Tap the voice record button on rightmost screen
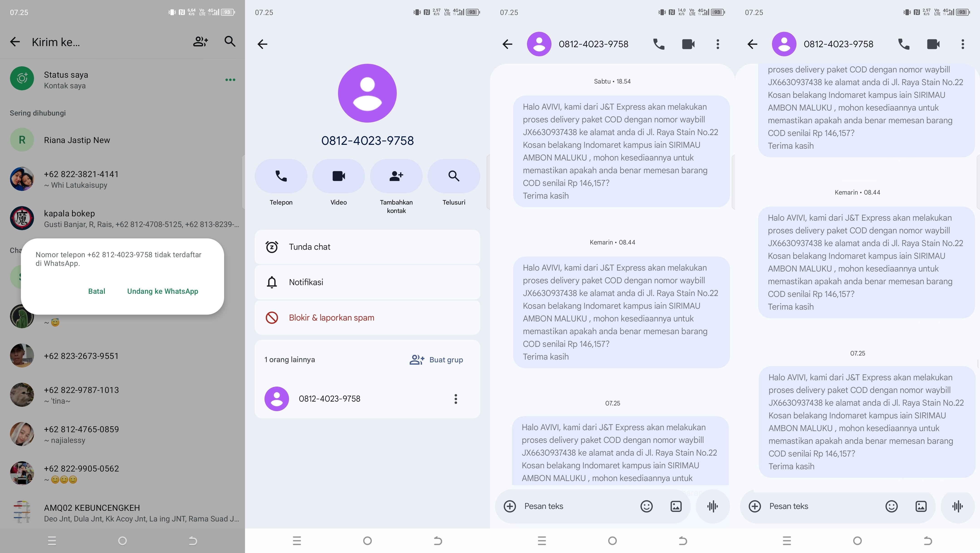980x553 pixels. click(957, 506)
